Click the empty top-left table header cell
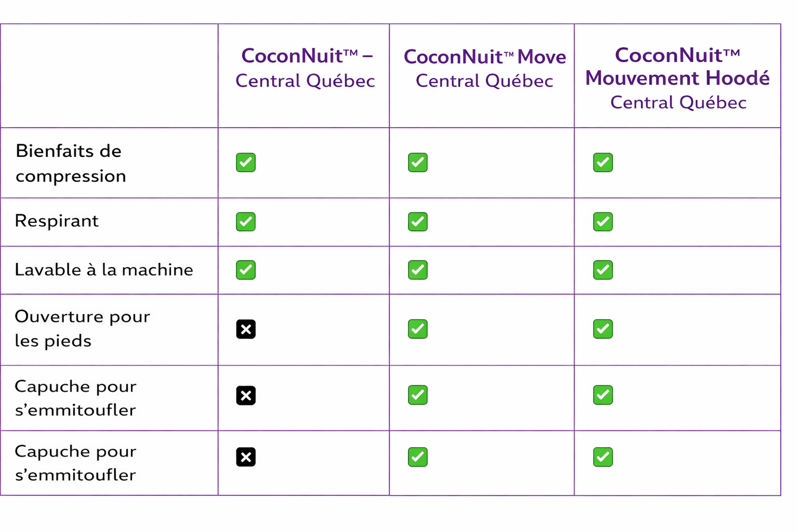The image size is (798, 532). [109, 76]
